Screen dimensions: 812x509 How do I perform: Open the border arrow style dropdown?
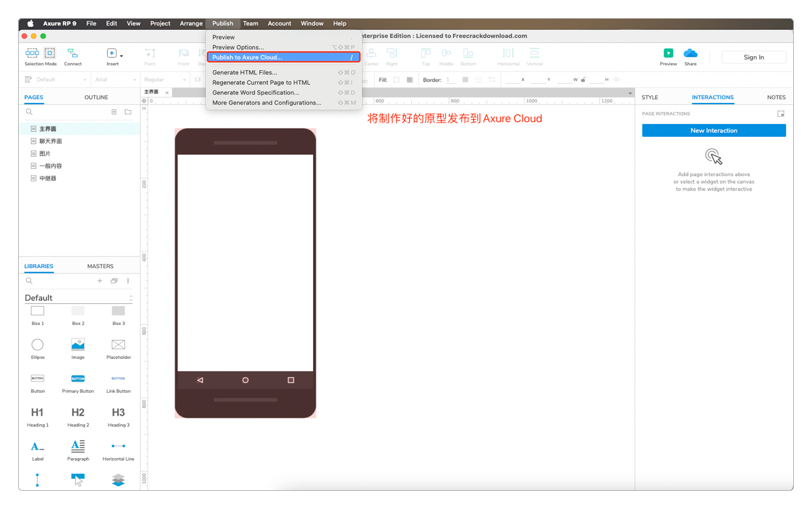[492, 79]
